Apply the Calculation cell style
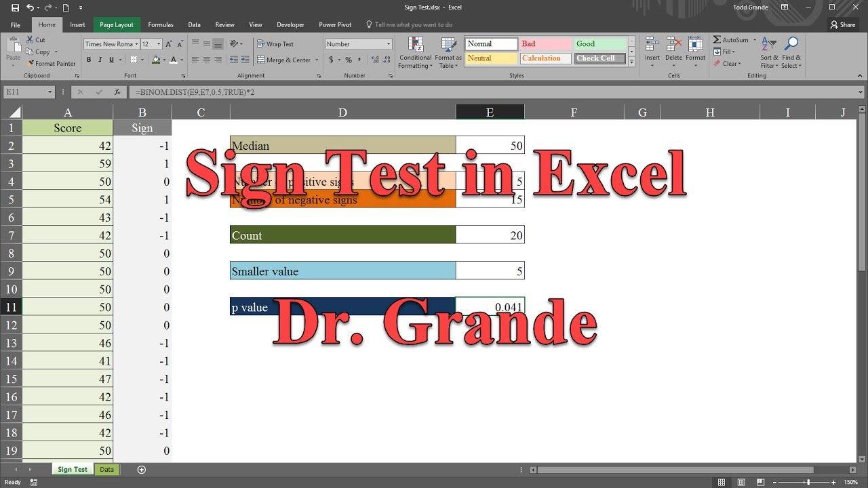 [x=545, y=58]
